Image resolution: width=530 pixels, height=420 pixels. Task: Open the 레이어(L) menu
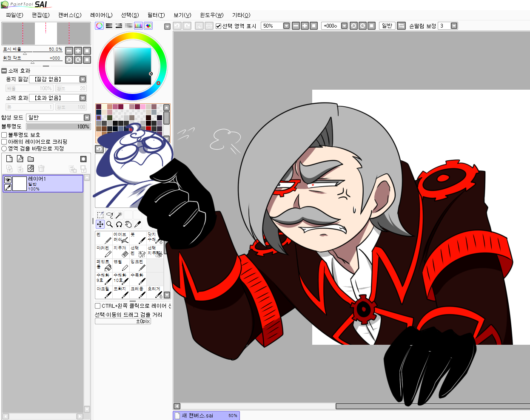coord(101,15)
